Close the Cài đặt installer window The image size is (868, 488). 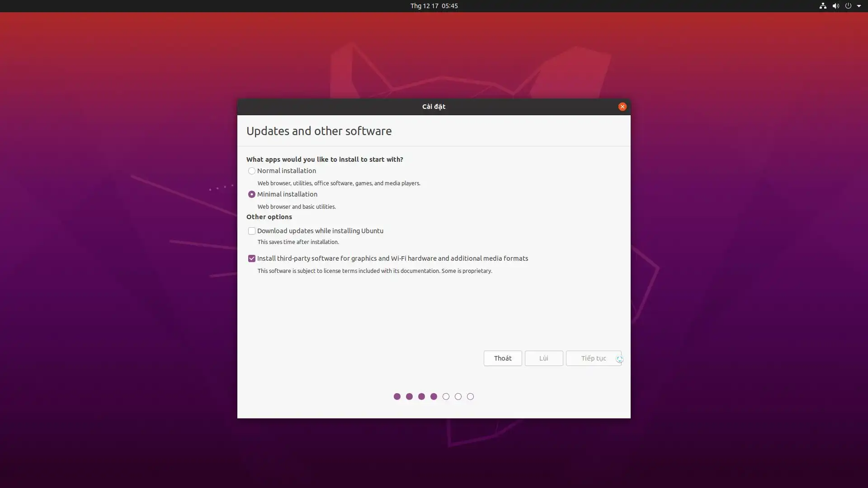622,107
